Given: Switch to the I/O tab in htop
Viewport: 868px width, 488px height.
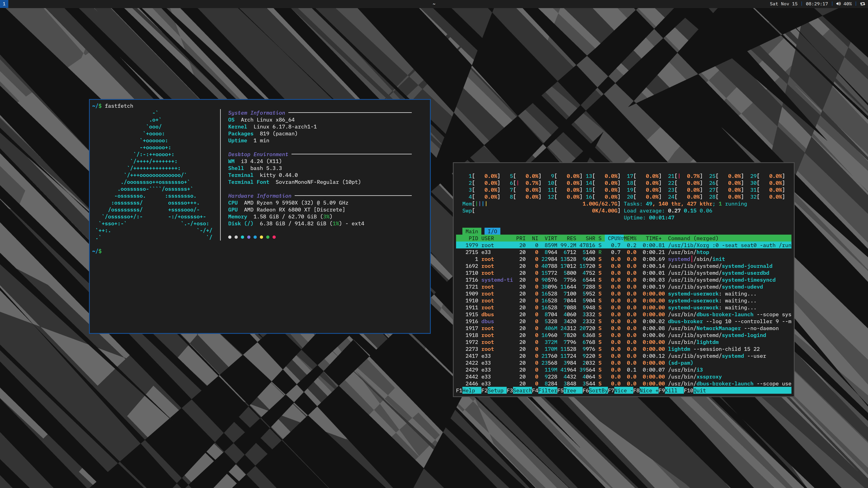Looking at the screenshot, I should (x=492, y=231).
